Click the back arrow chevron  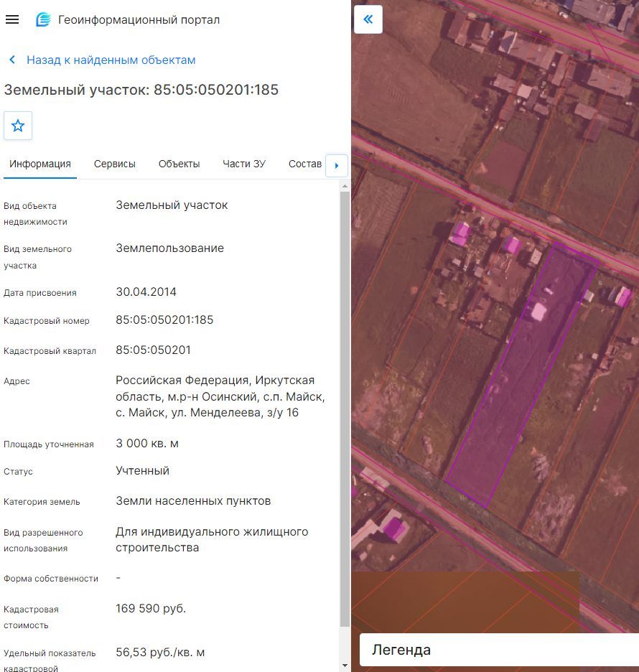pos(12,60)
